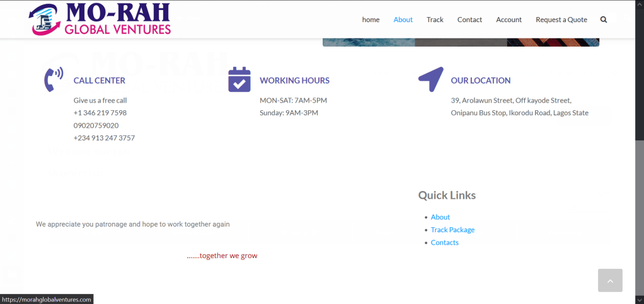Click the Contacts quick link
644x304 pixels.
coord(444,242)
